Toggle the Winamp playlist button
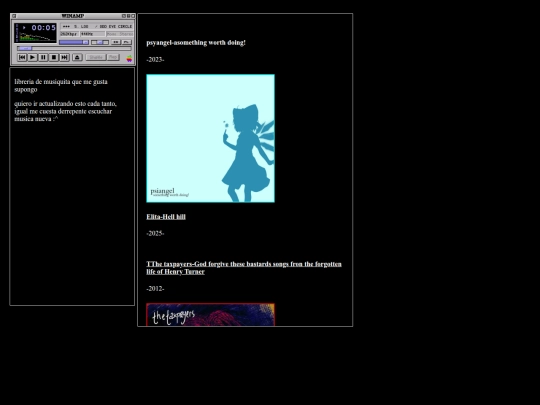Image resolution: width=540 pixels, height=405 pixels. (127, 42)
